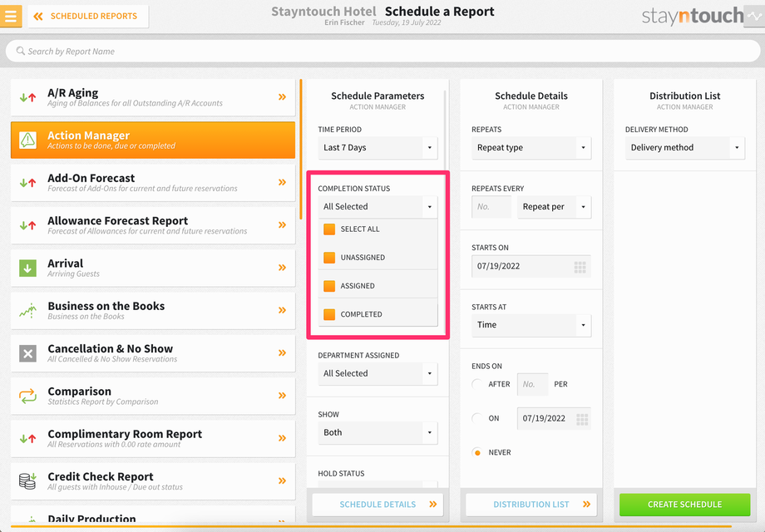Select the After radio button under Ends On
The image size is (765, 532).
477,384
